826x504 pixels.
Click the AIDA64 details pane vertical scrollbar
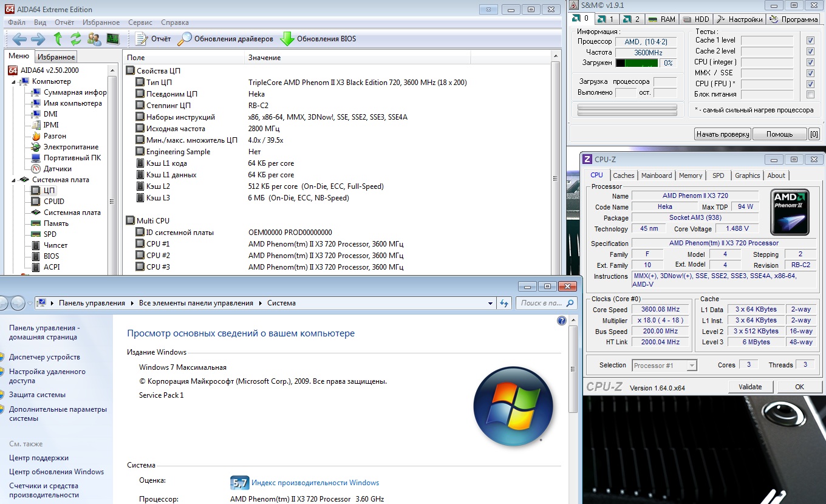coord(555,164)
